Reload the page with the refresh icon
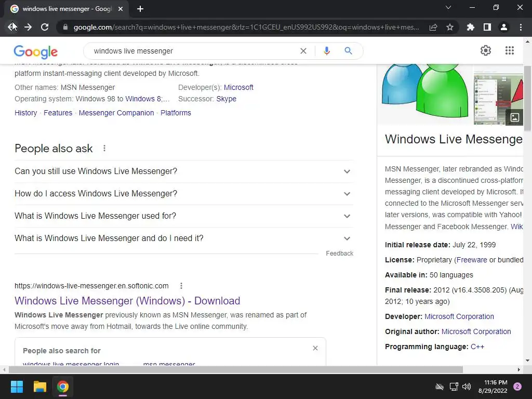Image resolution: width=532 pixels, height=399 pixels. 45,27
